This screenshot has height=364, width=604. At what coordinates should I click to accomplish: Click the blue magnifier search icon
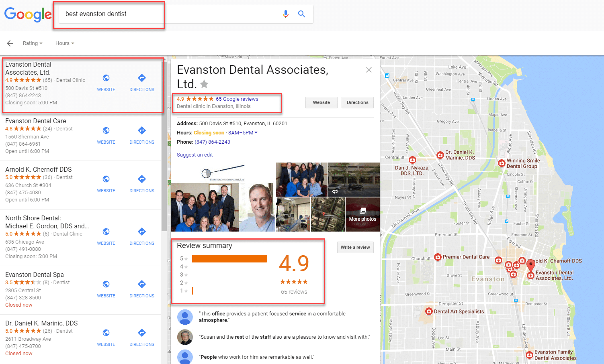(301, 14)
